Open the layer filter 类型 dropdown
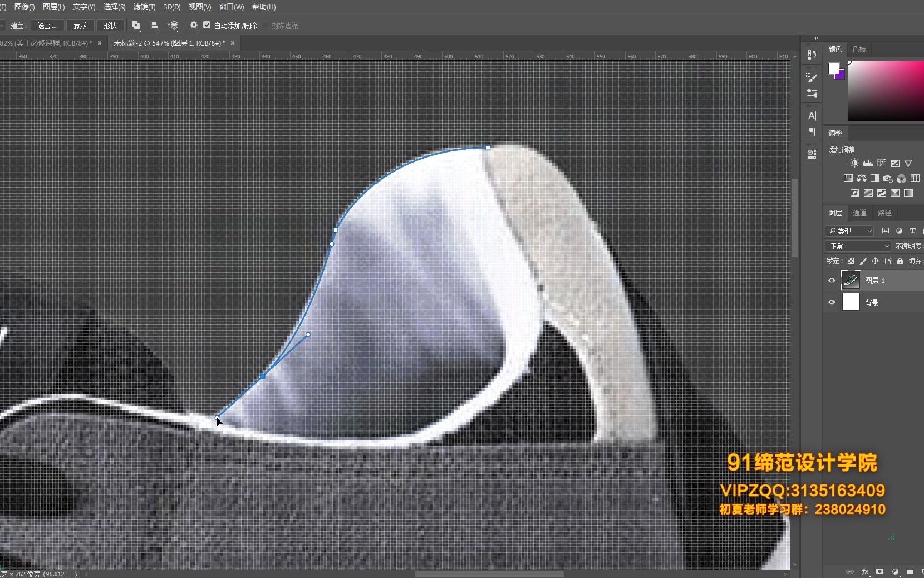 pyautogui.click(x=850, y=231)
